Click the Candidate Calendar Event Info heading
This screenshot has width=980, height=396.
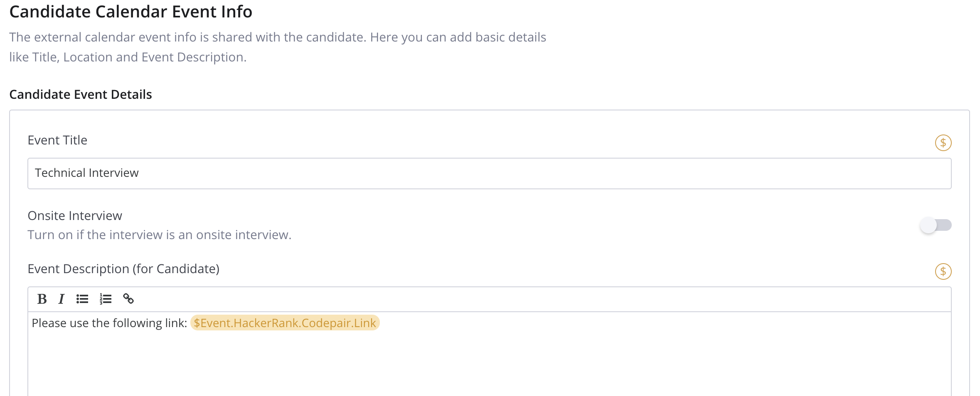pos(131,12)
